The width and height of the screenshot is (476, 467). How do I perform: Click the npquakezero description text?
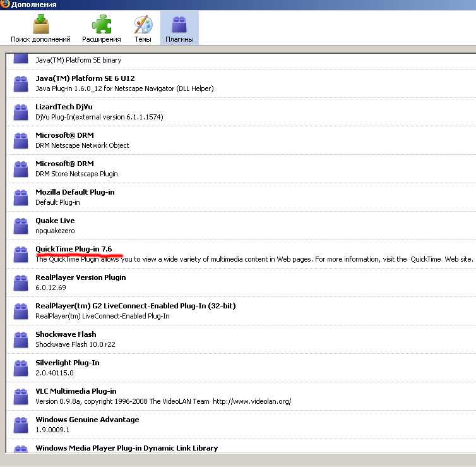[55, 231]
